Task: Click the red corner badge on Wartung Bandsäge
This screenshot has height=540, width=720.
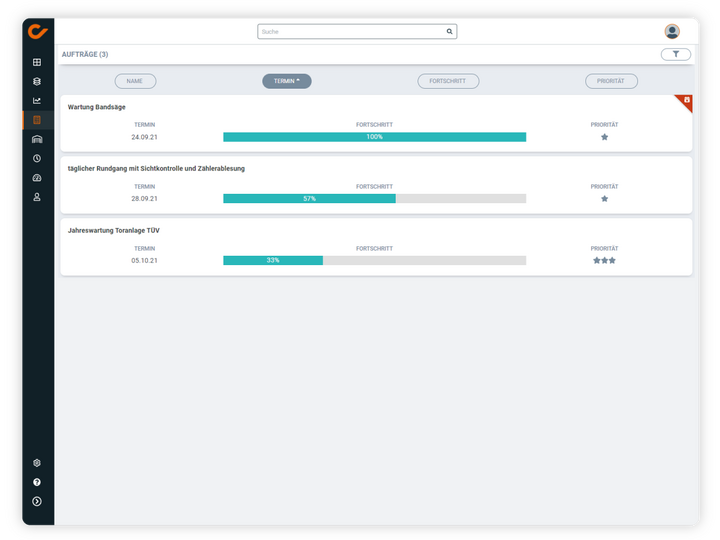Action: [686, 100]
